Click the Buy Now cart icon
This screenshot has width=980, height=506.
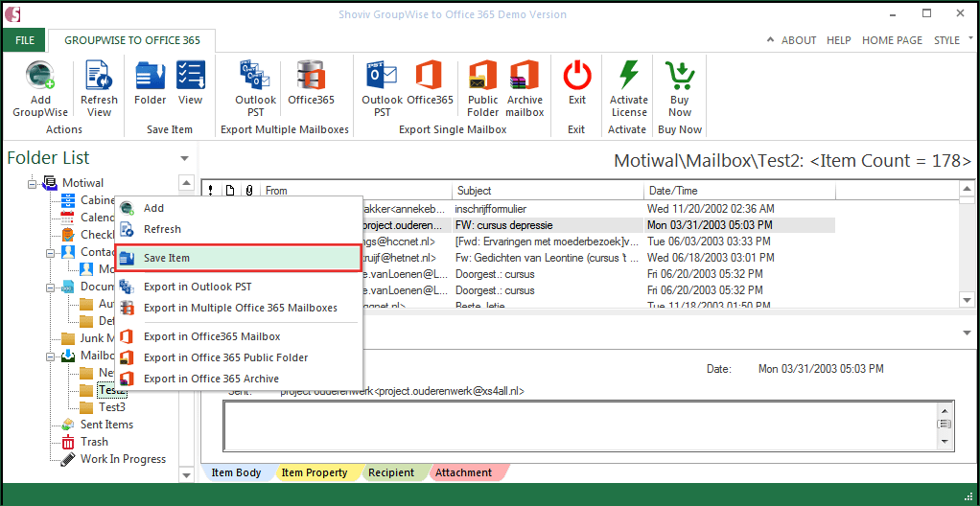[679, 77]
